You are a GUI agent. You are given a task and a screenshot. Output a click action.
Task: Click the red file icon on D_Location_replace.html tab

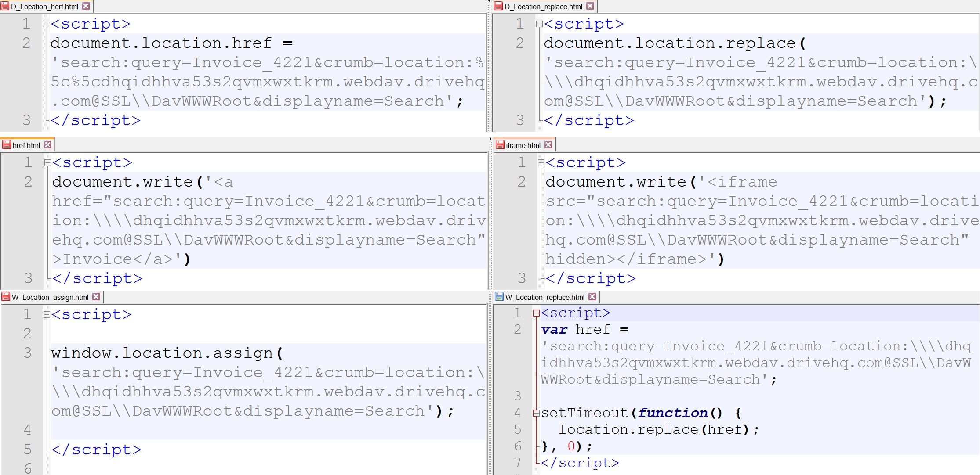(498, 6)
